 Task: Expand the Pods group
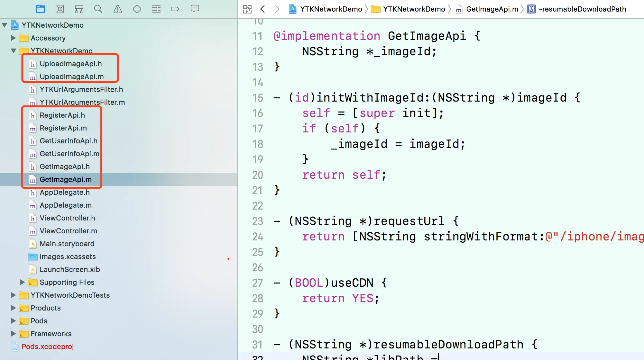[x=14, y=321]
